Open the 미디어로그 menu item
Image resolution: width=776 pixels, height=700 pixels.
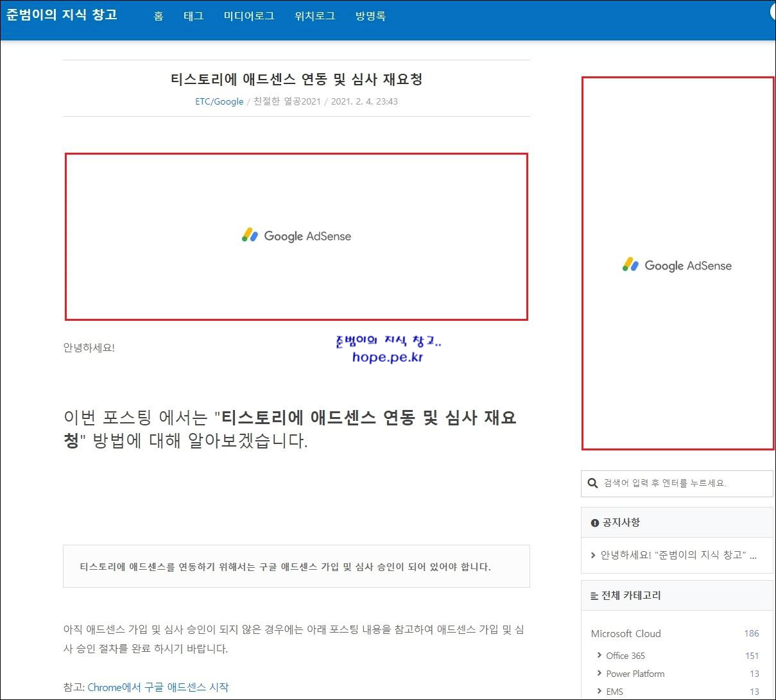pos(249,16)
